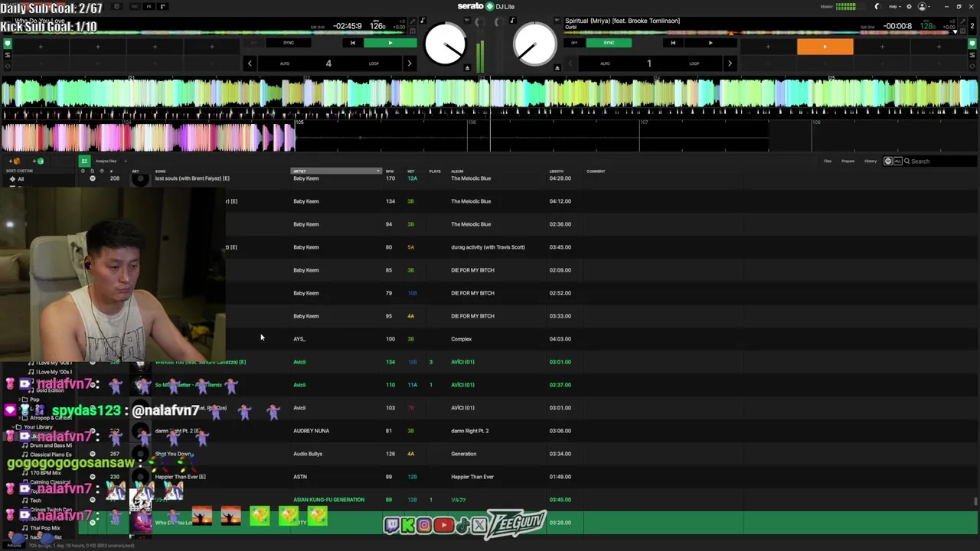Viewport: 980px width, 551px height.
Task: Play the left deck track
Action: (x=390, y=43)
